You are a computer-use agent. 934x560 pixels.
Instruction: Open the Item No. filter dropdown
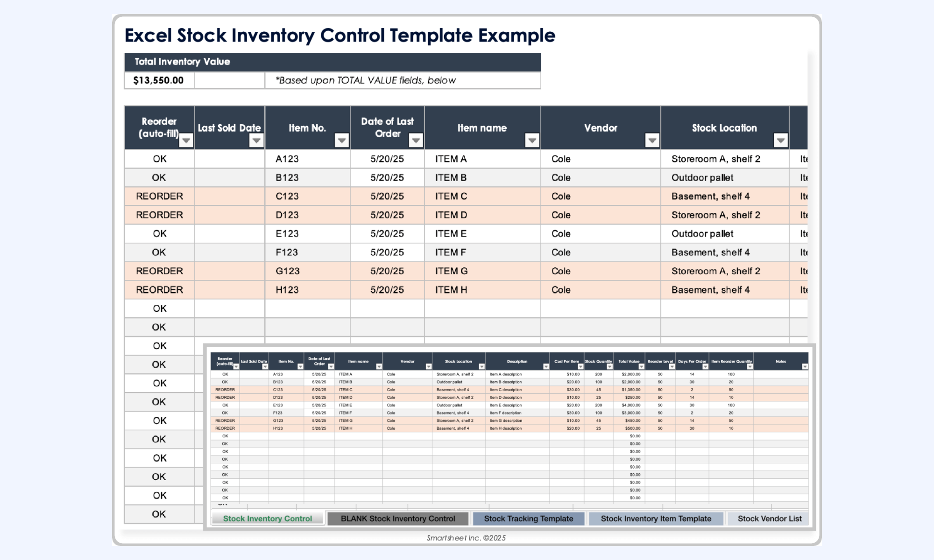[342, 140]
